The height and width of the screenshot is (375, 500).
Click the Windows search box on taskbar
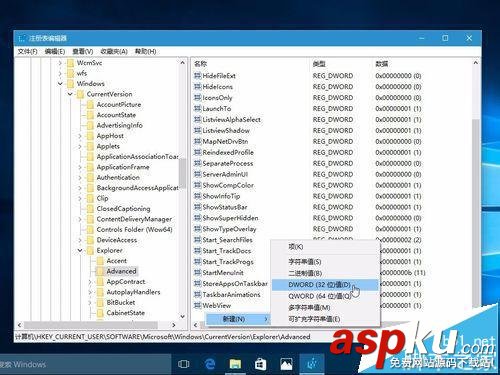click(x=85, y=364)
